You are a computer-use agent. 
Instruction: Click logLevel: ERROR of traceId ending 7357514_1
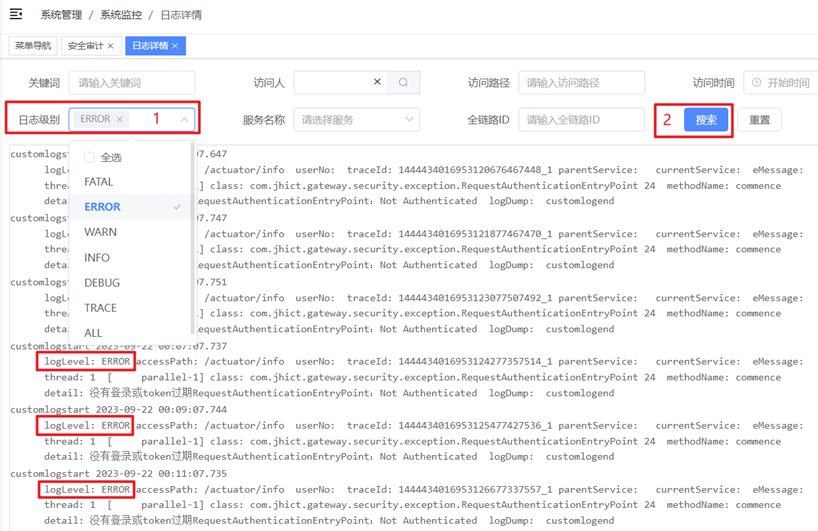pyautogui.click(x=87, y=361)
